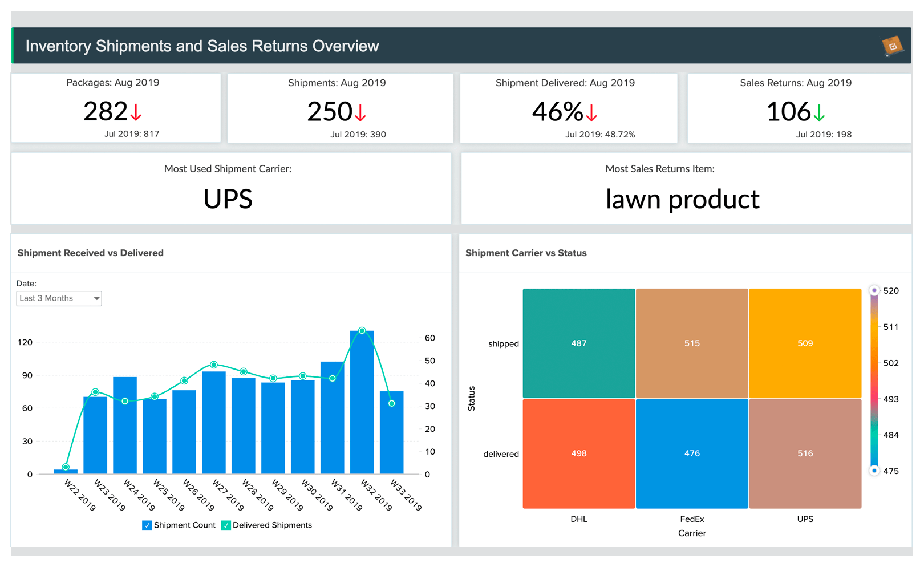Click the first line point marker at W22 2019
The width and height of the screenshot is (924, 567).
click(x=64, y=465)
